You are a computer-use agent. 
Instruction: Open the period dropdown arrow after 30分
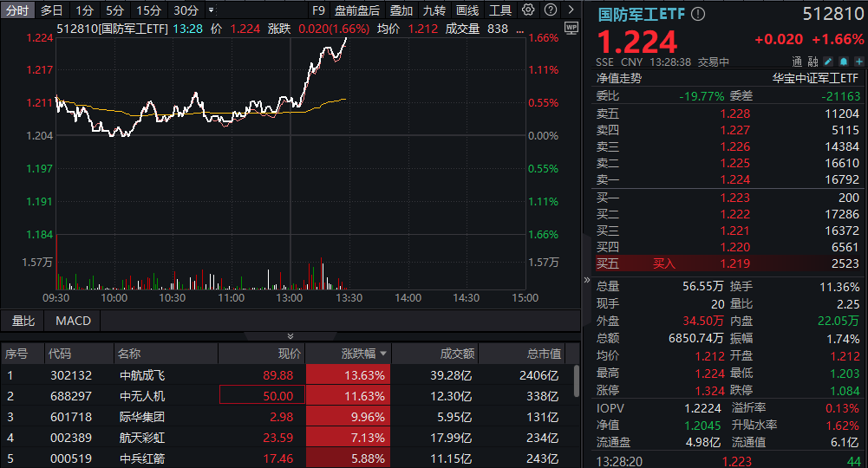point(211,10)
